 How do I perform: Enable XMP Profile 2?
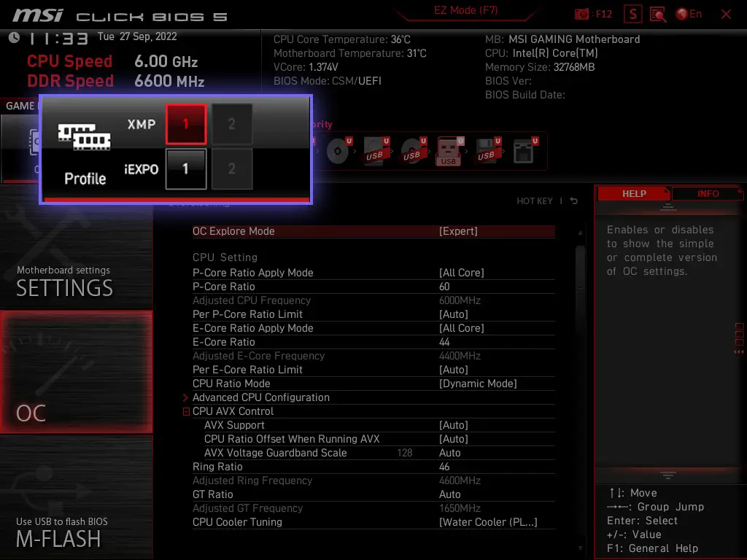coord(232,123)
